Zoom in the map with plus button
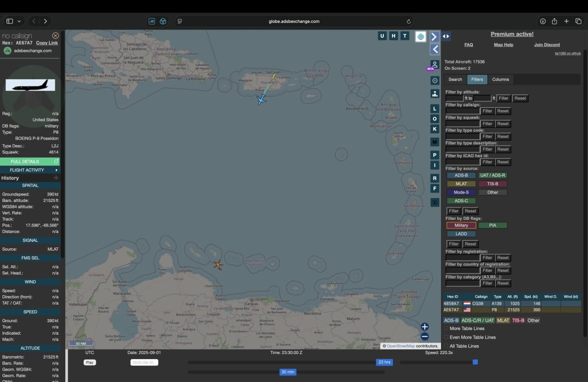 click(425, 327)
